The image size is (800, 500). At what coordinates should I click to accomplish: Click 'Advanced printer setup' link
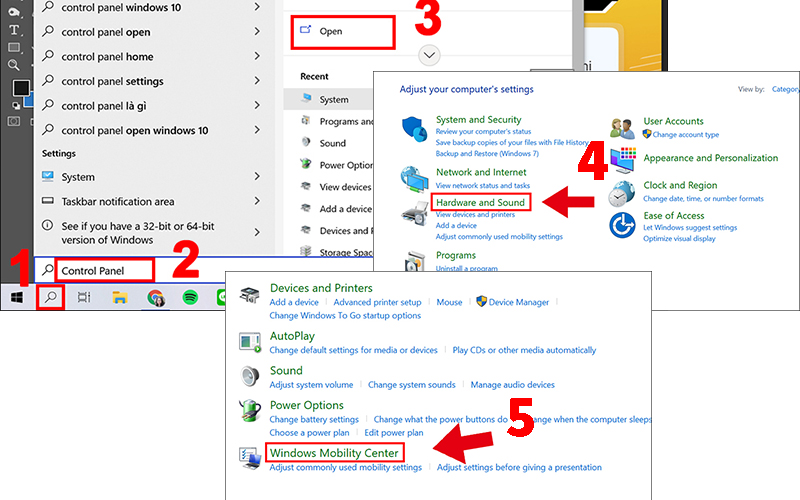tap(377, 302)
